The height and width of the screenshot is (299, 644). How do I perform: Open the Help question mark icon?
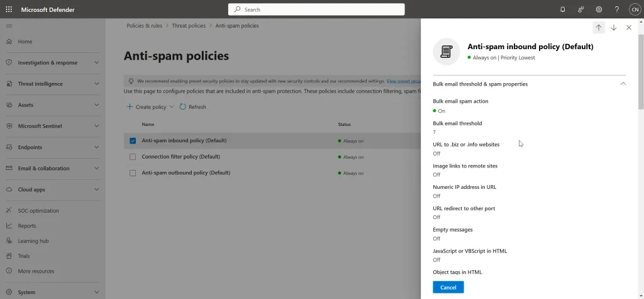point(617,9)
